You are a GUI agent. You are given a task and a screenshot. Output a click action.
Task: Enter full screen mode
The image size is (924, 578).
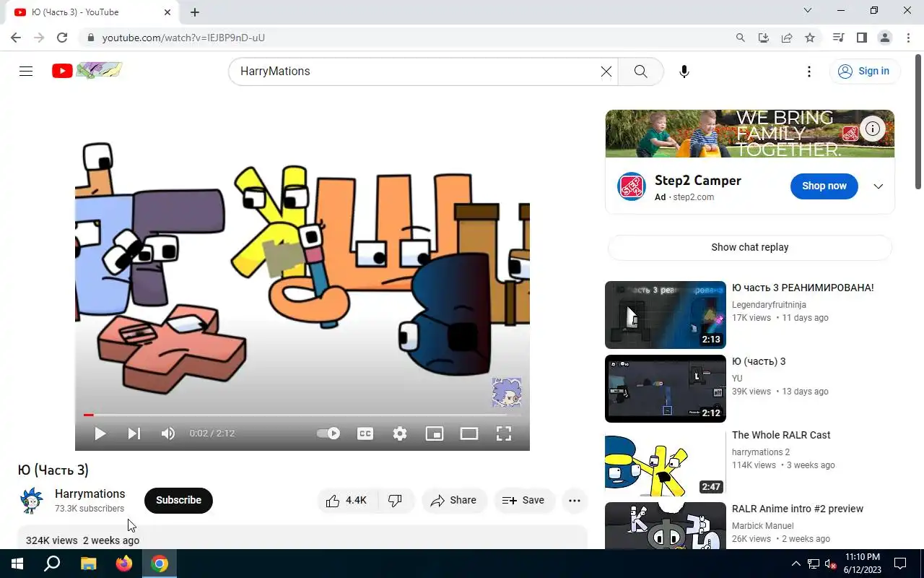504,433
